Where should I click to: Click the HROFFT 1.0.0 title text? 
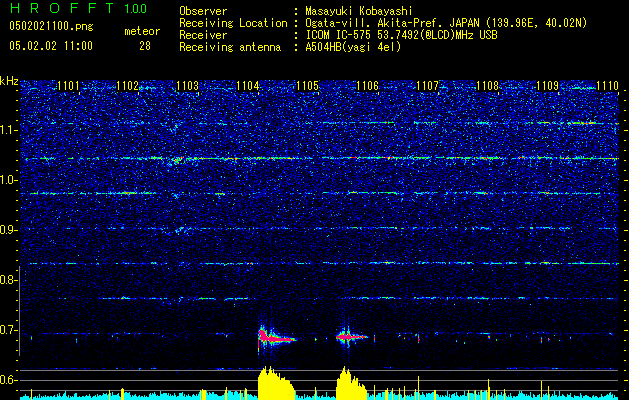pyautogui.click(x=78, y=8)
